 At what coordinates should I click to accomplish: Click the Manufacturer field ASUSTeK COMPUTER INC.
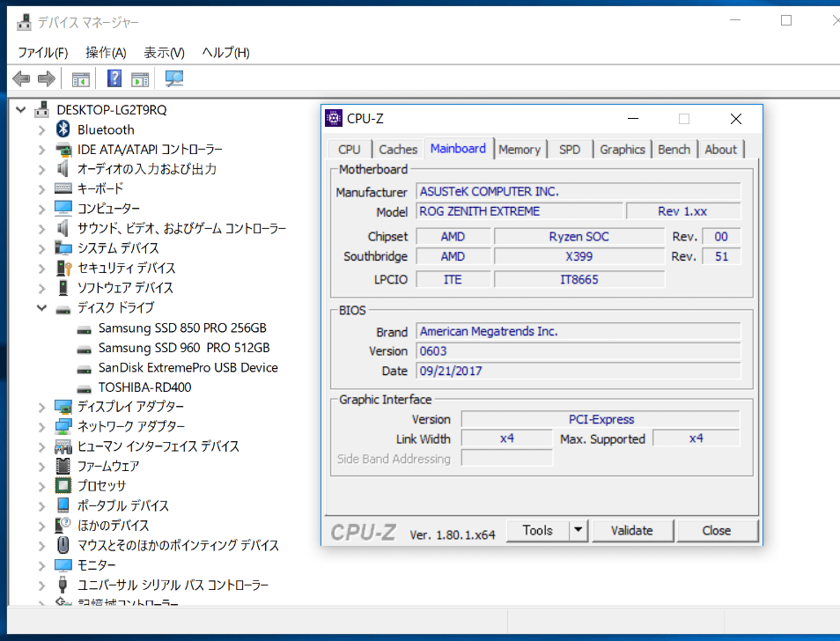click(x=578, y=191)
